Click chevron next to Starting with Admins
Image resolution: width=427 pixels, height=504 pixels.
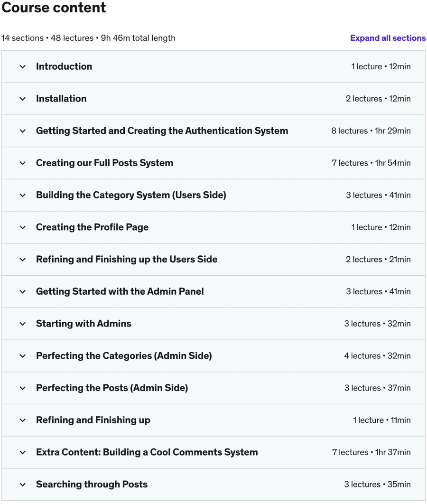click(x=22, y=324)
